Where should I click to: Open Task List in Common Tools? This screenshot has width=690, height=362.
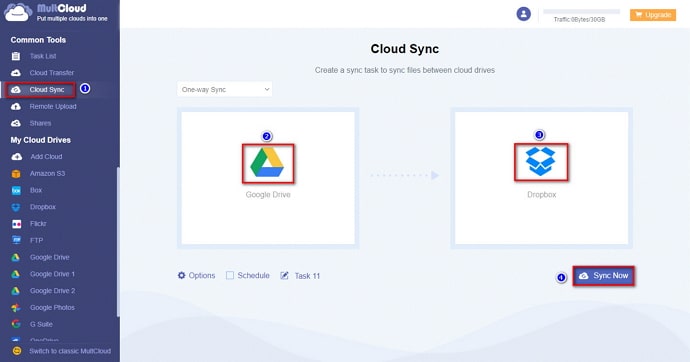click(x=43, y=56)
